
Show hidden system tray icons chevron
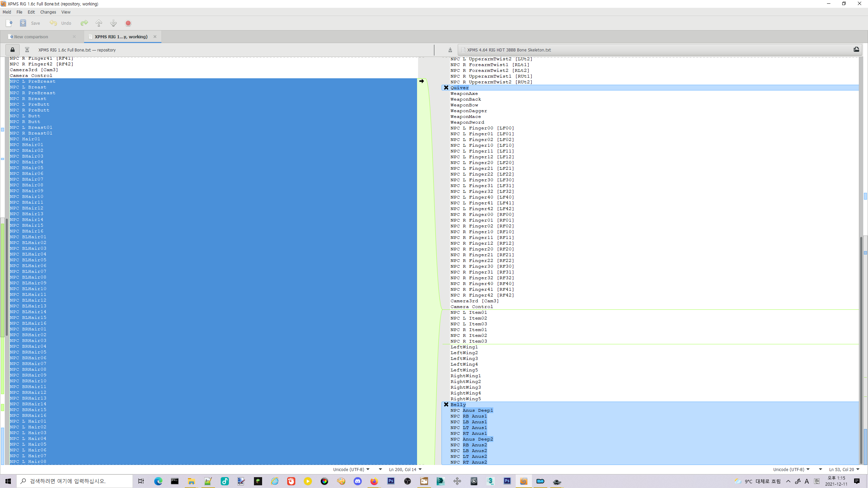point(788,481)
